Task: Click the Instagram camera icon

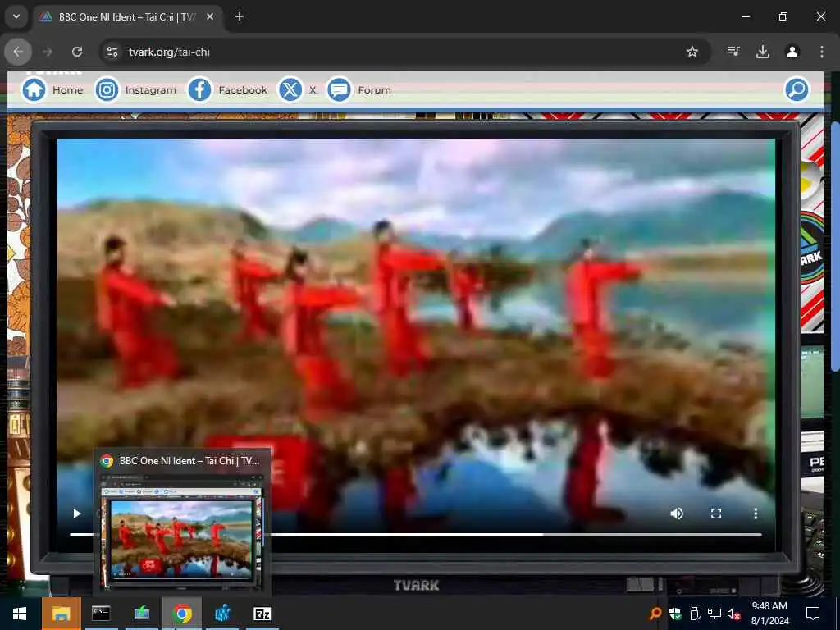Action: [107, 89]
